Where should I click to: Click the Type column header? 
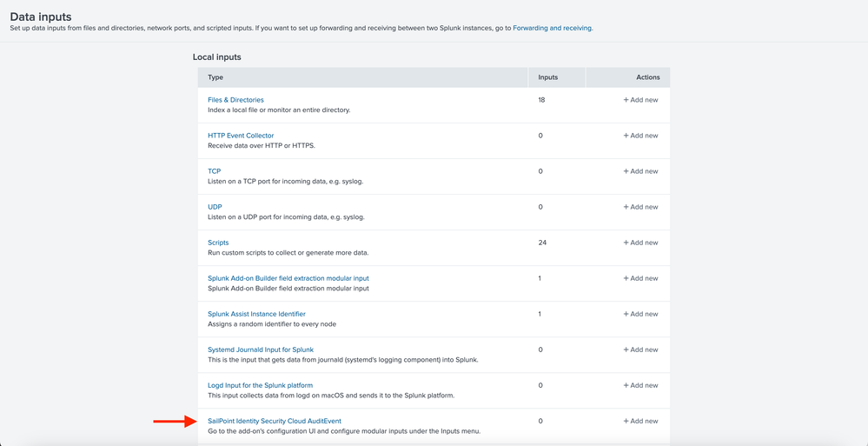[215, 77]
